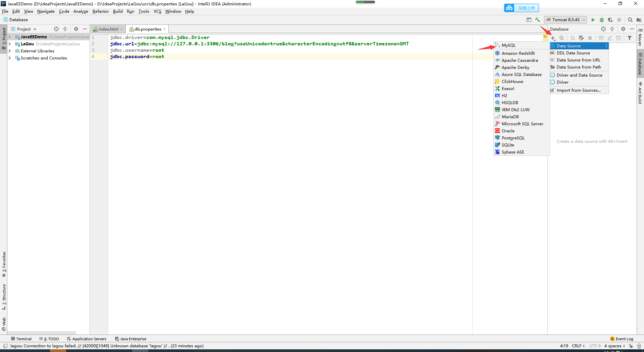Open a new SQL console in Database panel

pos(619,38)
